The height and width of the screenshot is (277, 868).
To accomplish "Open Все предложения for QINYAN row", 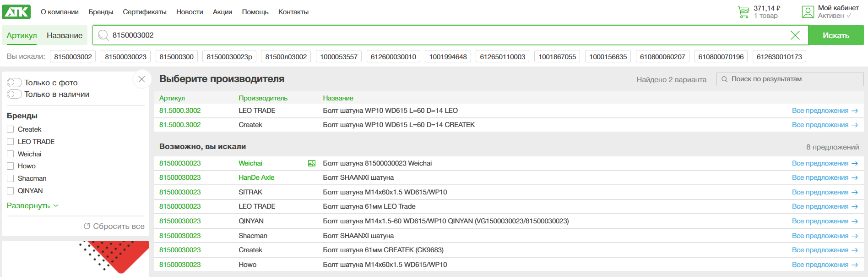I will [x=825, y=221].
